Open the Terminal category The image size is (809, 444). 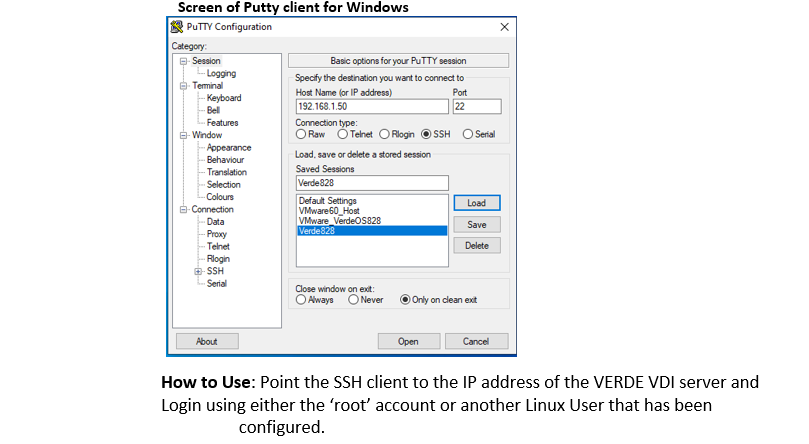click(207, 86)
